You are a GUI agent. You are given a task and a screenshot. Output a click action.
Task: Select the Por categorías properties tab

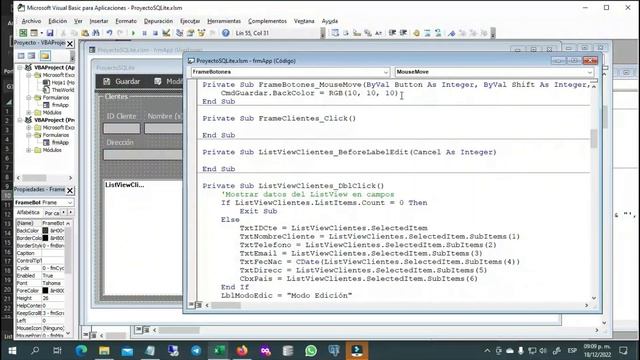[x=51, y=213]
